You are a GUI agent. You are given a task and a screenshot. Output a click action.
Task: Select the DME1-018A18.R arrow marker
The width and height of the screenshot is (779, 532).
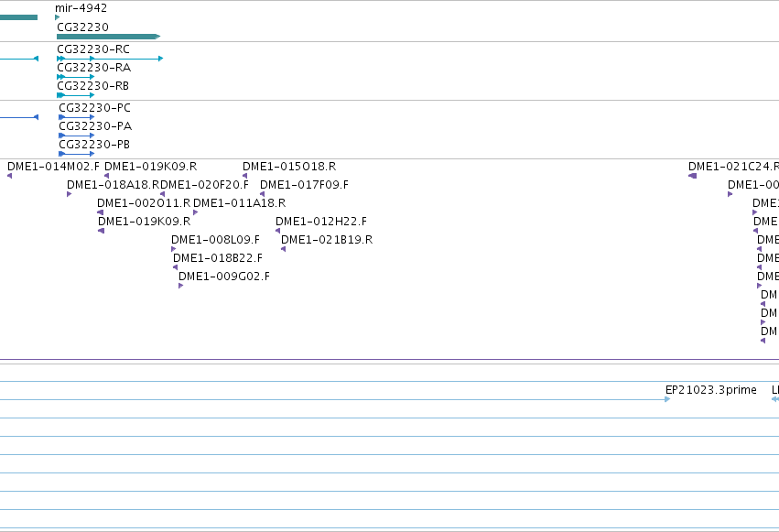pos(69,194)
